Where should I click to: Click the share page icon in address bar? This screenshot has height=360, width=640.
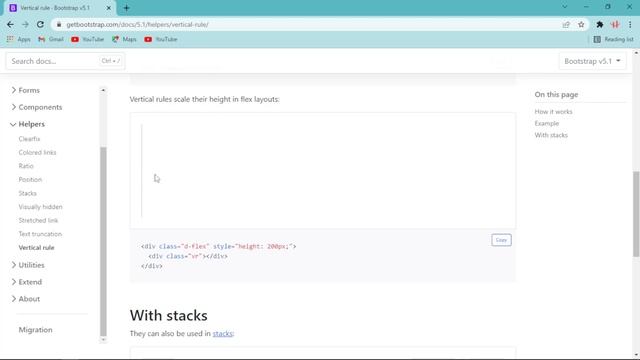(x=566, y=24)
